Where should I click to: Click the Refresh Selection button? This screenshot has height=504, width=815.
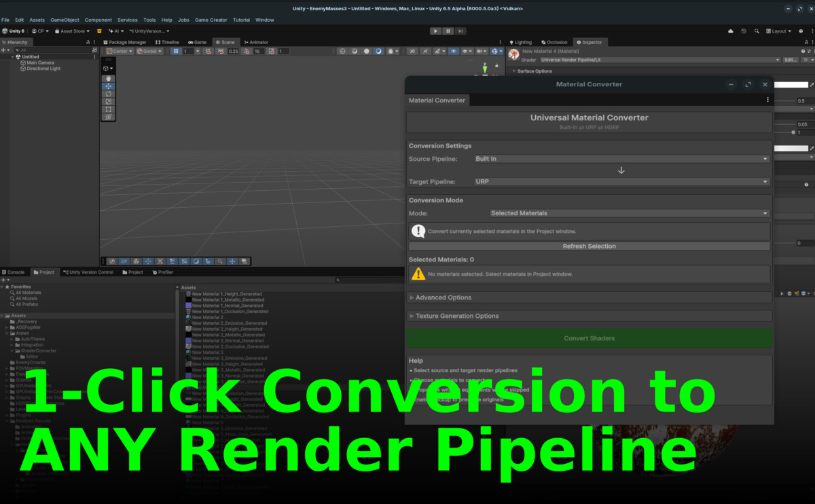point(589,246)
